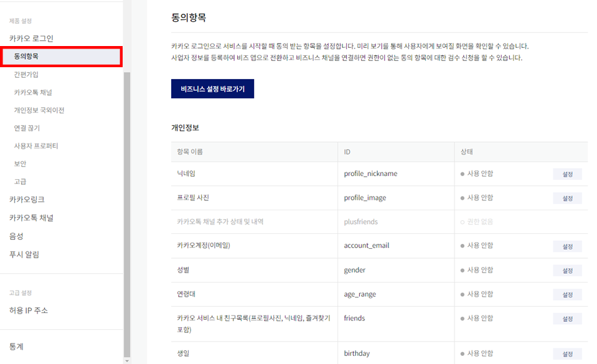Click 비즈니스 설정 바로가기 button
Image resolution: width=597 pixels, height=364 pixels.
(x=212, y=89)
